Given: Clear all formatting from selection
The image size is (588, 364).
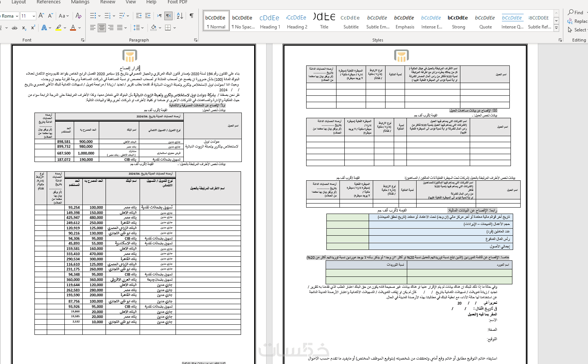Looking at the screenshot, I should [x=78, y=16].
